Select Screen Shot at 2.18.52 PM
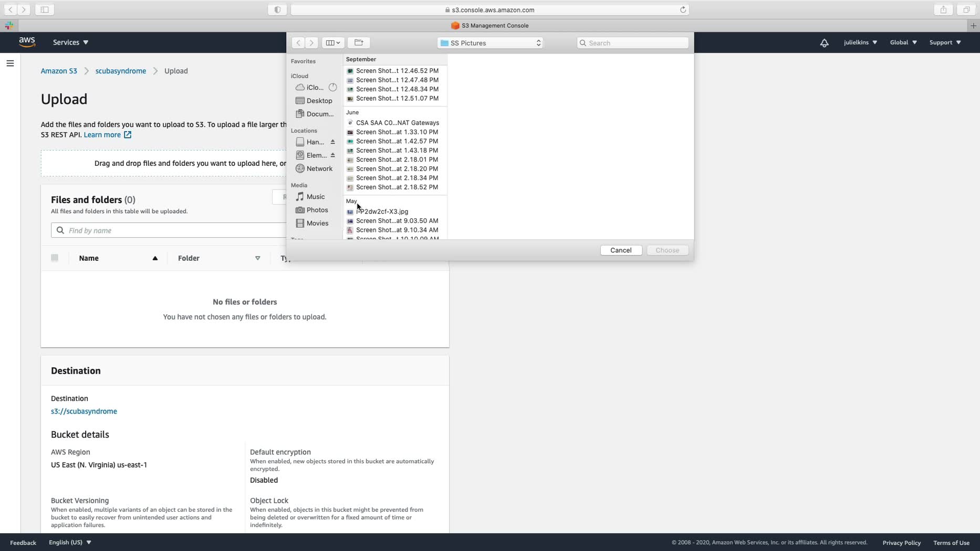 [394, 187]
